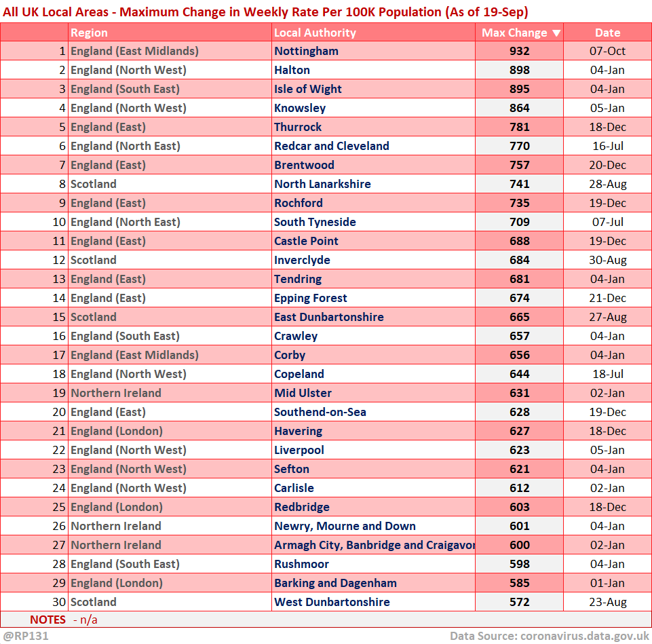
Task: Click Redcar and Cleveland in the table
Action: tap(332, 146)
